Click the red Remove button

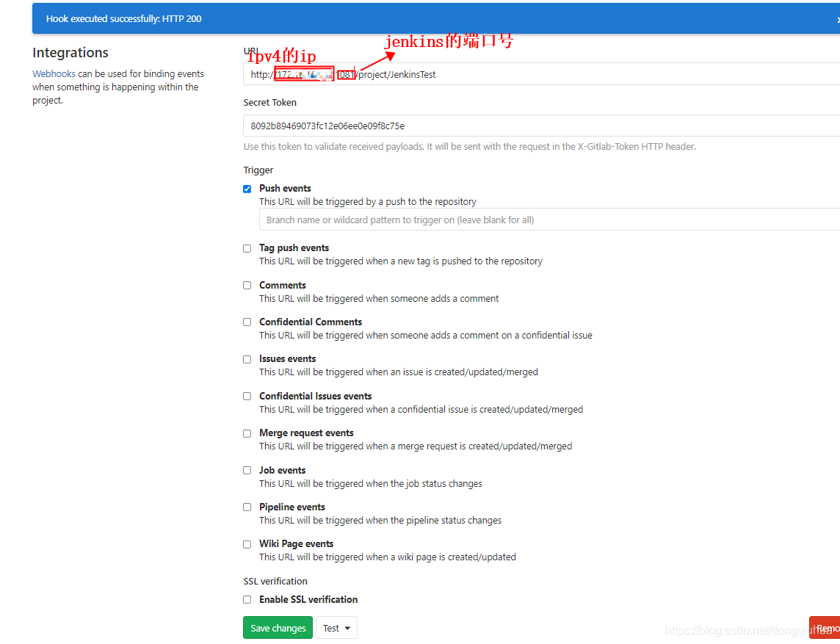828,628
